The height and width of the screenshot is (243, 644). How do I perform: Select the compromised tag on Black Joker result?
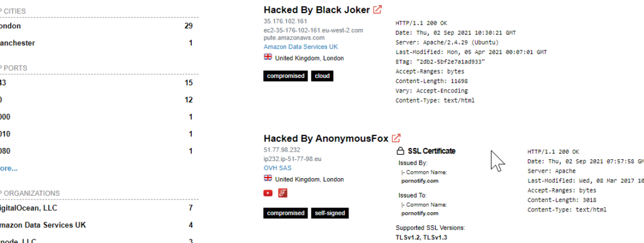pos(286,76)
